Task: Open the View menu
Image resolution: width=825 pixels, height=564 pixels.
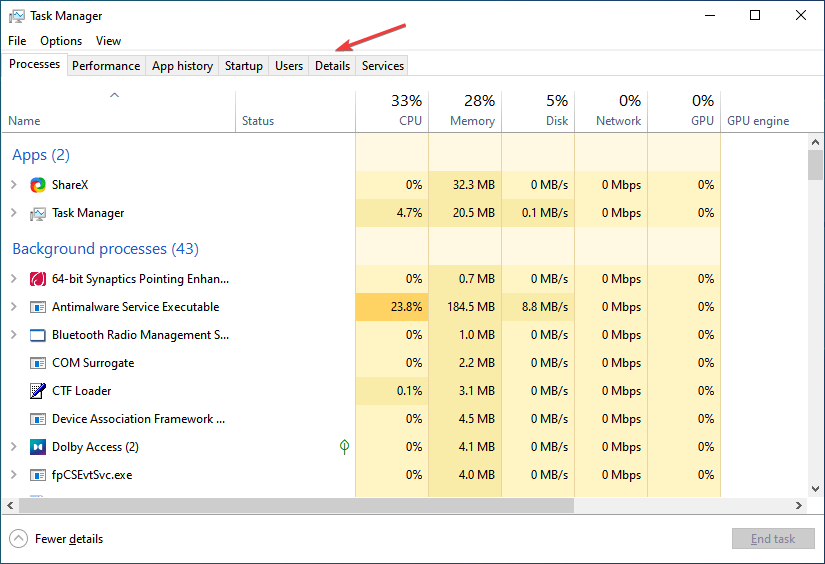Action: [x=108, y=41]
